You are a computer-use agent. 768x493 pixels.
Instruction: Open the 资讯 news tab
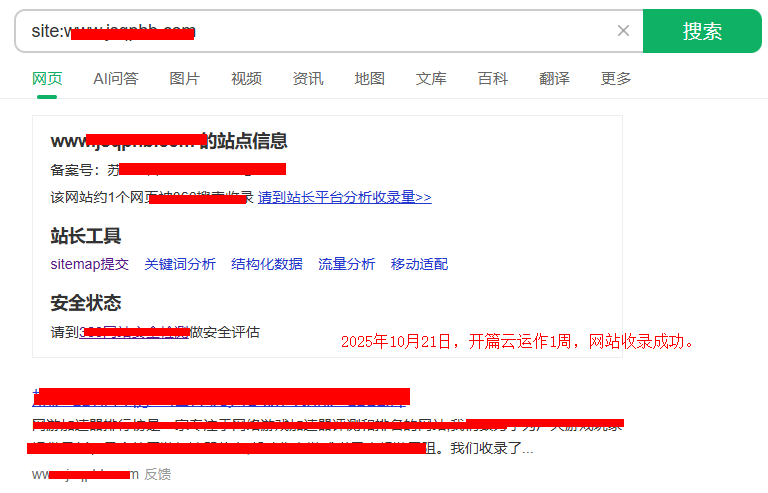[308, 78]
